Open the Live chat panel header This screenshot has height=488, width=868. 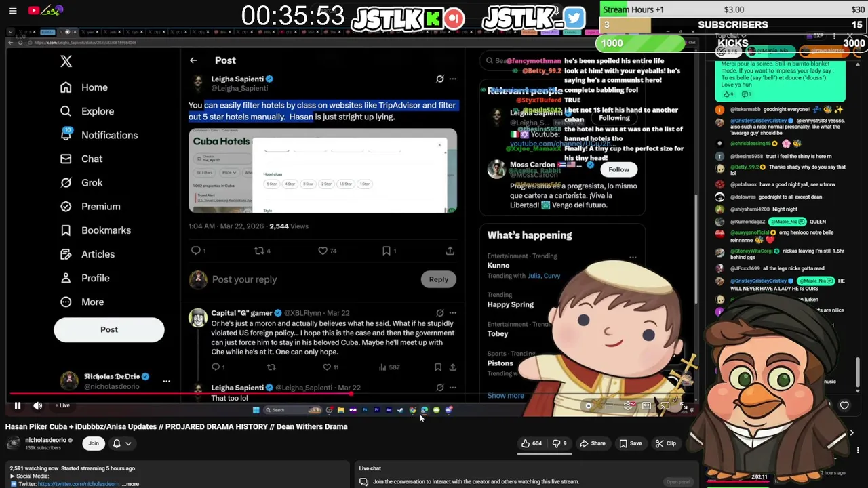[370, 468]
